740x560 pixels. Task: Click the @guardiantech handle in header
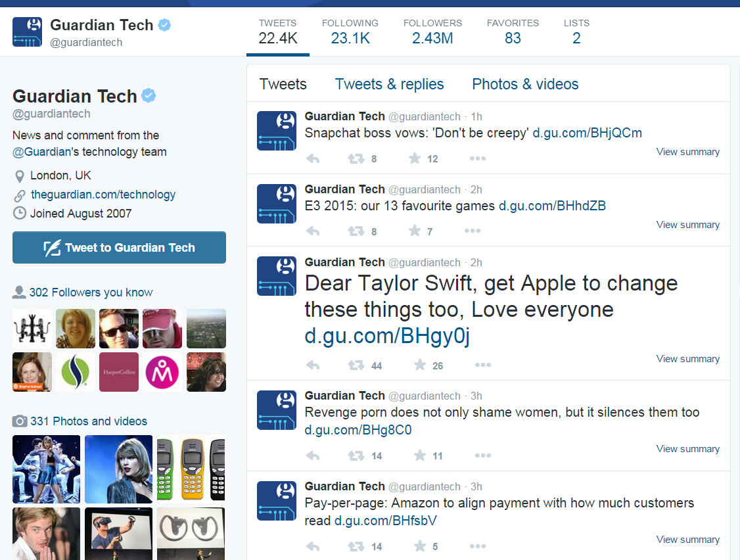coord(86,43)
